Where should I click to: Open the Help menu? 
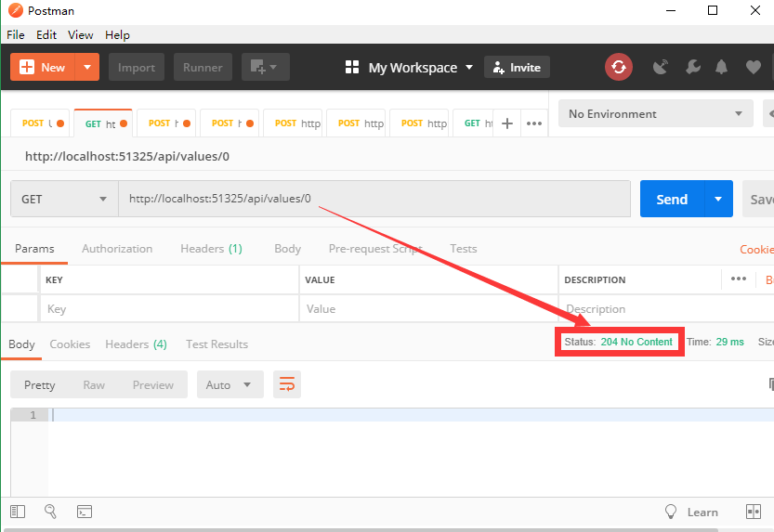point(117,35)
